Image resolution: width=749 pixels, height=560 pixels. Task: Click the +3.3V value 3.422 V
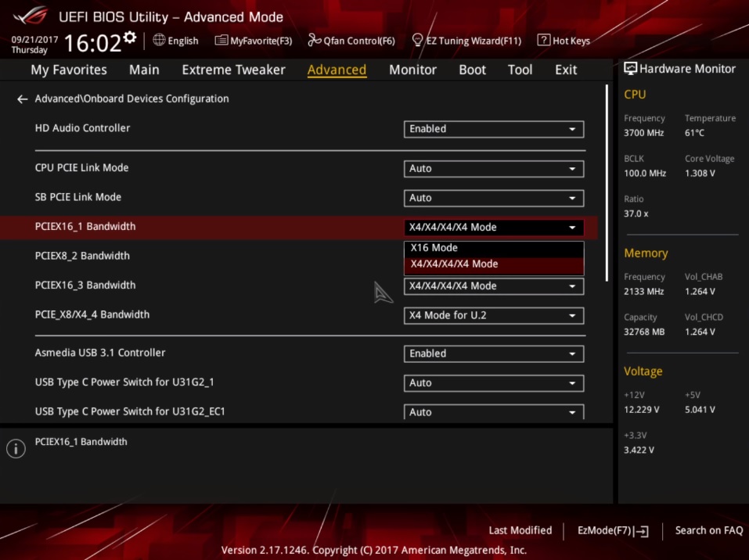pos(639,451)
